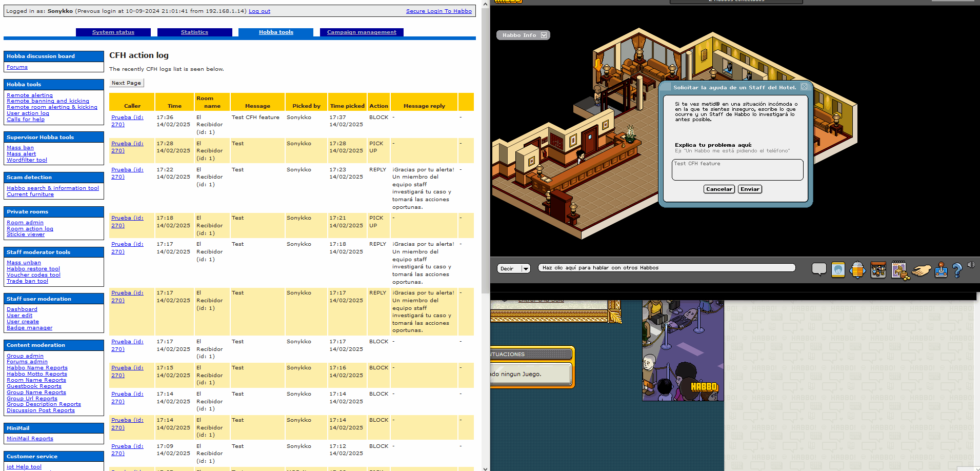The width and height of the screenshot is (980, 471).
Task: Open Discussion Post Reports link
Action: coord(41,410)
